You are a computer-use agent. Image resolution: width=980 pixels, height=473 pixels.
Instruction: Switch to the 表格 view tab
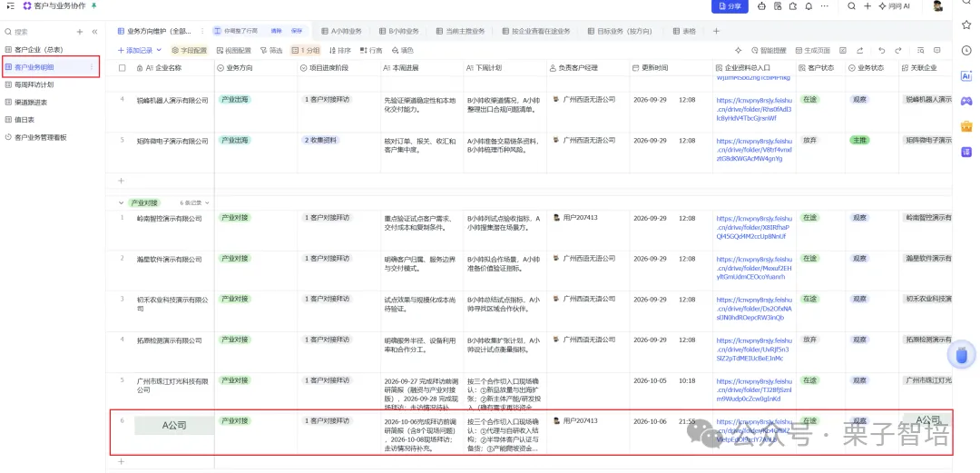(684, 31)
